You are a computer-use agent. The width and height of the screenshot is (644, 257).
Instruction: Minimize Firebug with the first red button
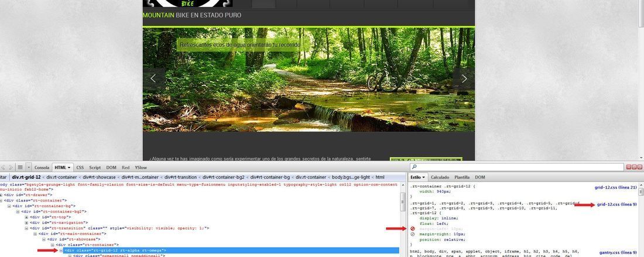[x=628, y=167]
